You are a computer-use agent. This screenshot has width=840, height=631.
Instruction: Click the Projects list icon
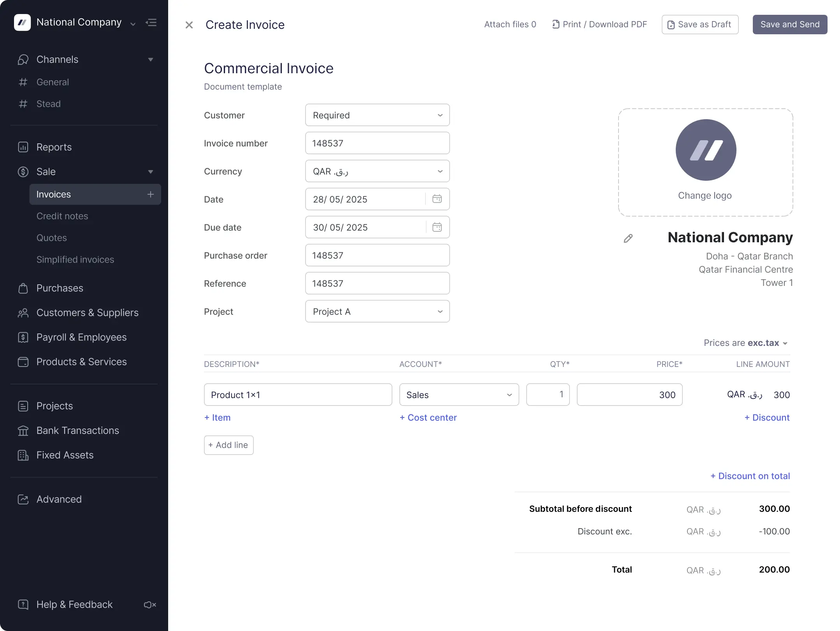pos(23,406)
